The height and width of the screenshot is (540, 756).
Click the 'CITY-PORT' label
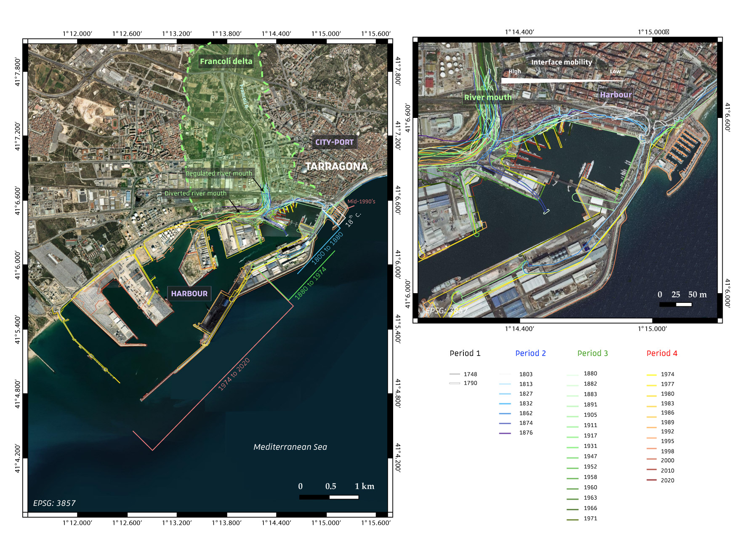pyautogui.click(x=335, y=142)
